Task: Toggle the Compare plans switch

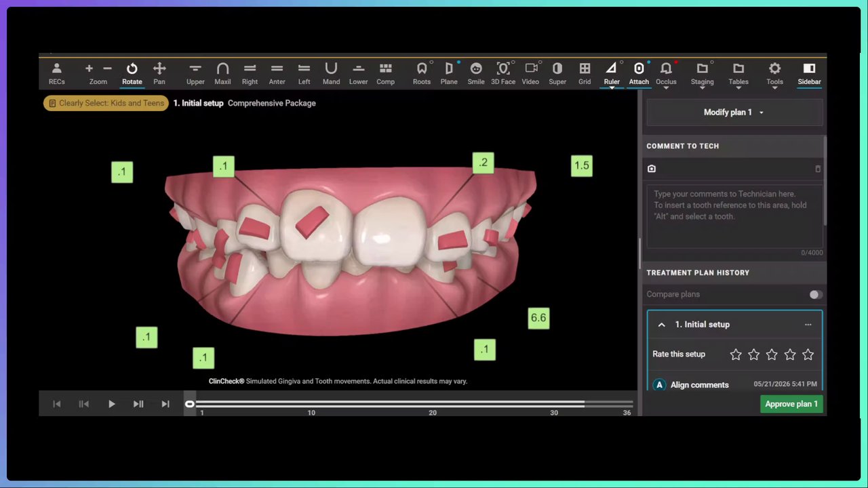Action: [816, 294]
